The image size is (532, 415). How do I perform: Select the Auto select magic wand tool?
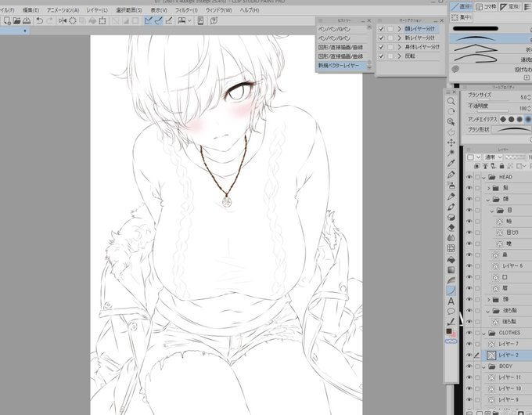(x=451, y=153)
